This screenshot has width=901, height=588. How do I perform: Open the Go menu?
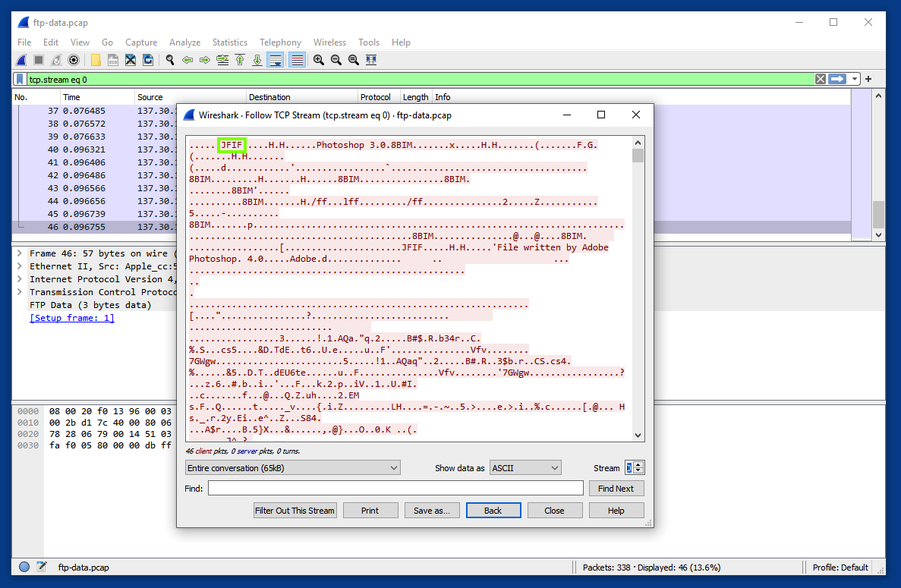[x=107, y=42]
